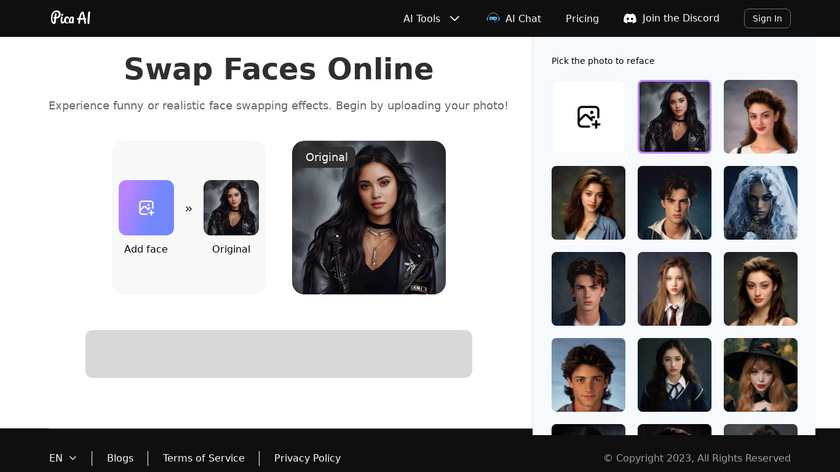Click the Original badge on the preview image

[x=326, y=157]
